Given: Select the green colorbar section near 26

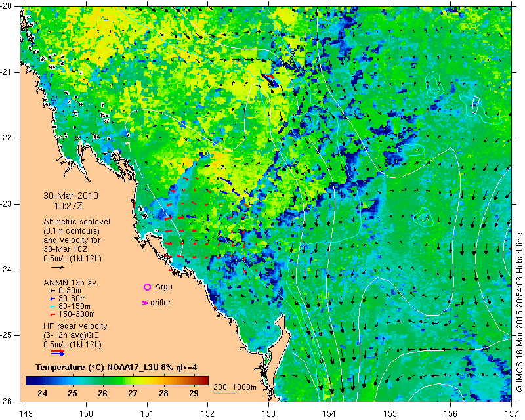Looking at the screenshot, I should click(x=103, y=381).
